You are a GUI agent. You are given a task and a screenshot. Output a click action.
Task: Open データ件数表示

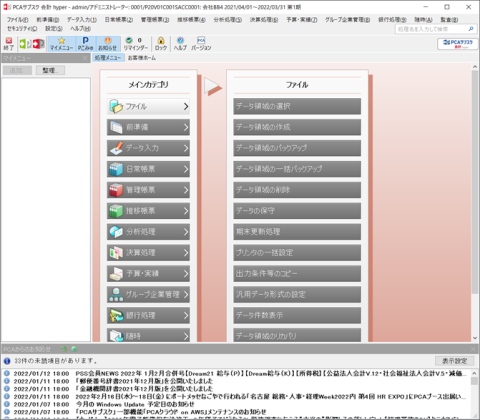tap(297, 315)
